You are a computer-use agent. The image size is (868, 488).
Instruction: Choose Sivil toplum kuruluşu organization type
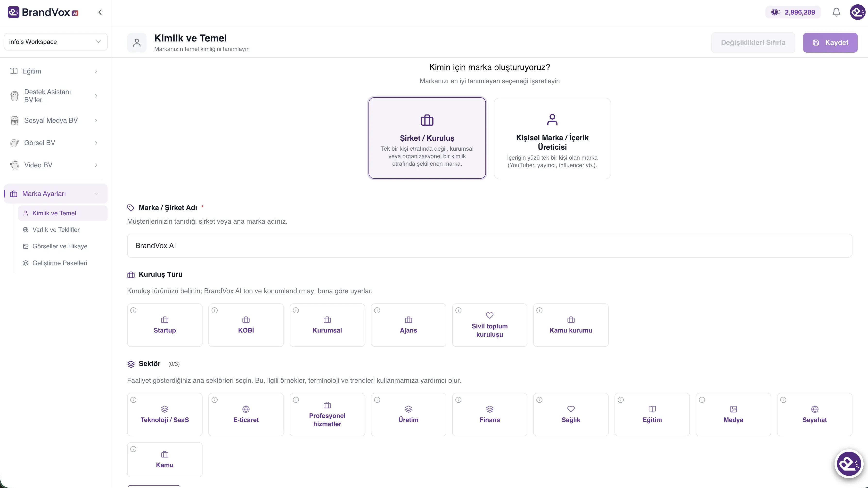point(490,325)
